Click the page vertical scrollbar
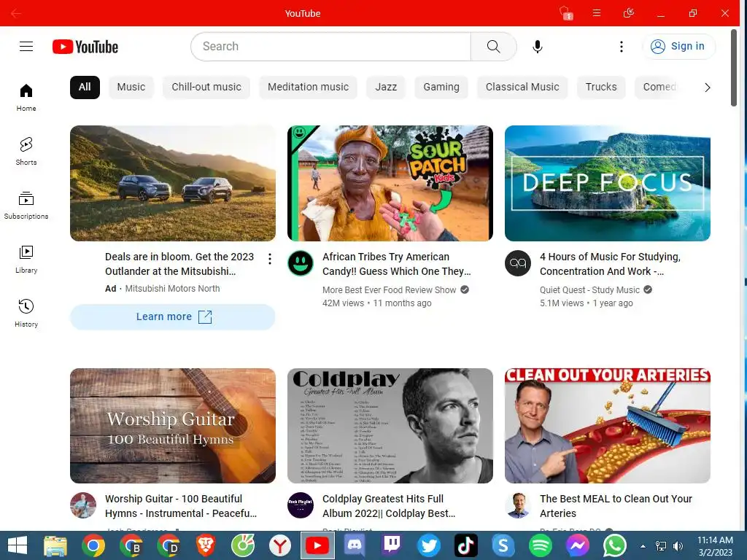Viewport: 747px width, 560px height. pyautogui.click(x=734, y=68)
